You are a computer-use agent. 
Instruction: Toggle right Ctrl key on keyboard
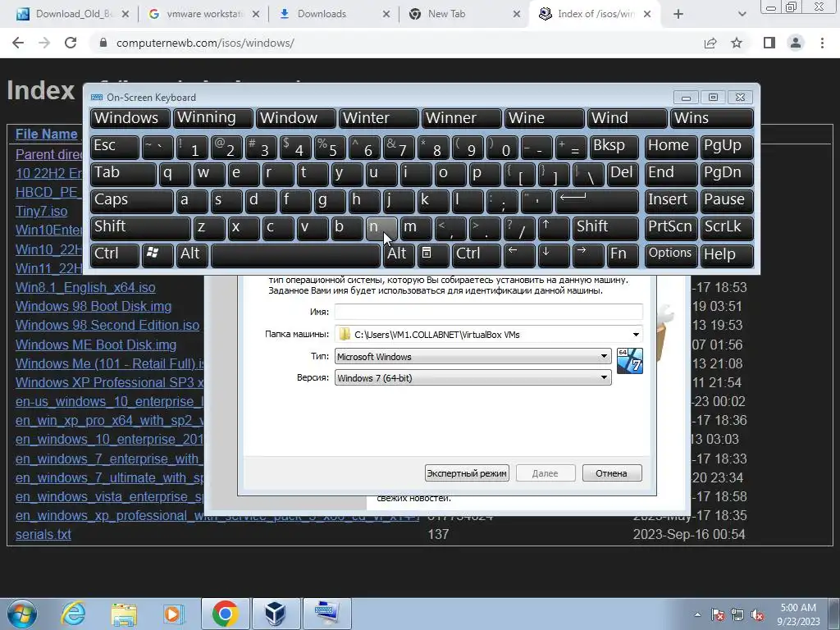[477, 255]
